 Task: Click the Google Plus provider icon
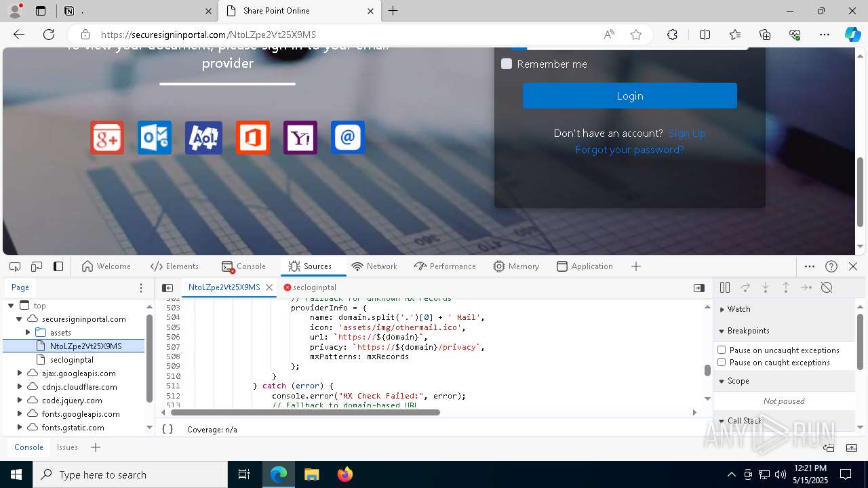tap(107, 138)
